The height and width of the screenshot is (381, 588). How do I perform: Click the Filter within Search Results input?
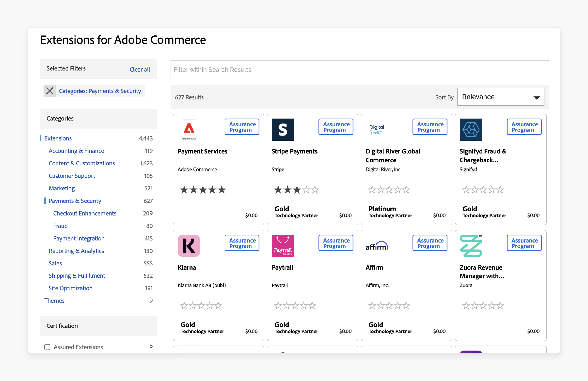click(x=360, y=70)
